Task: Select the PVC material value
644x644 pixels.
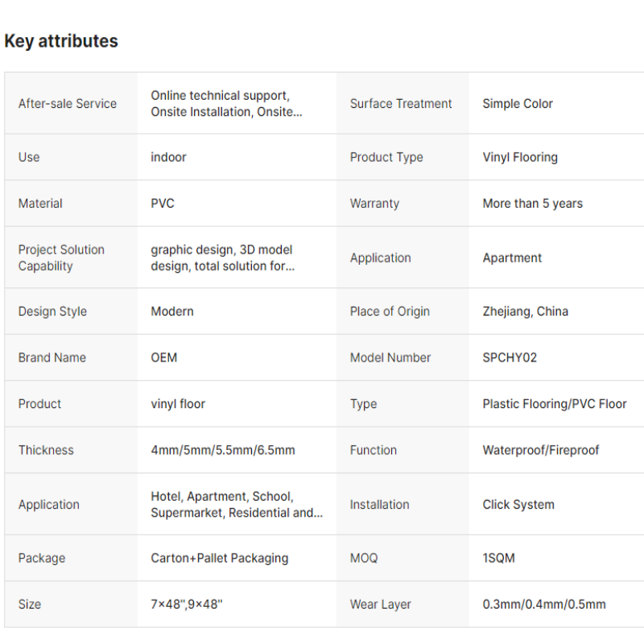Action: [x=163, y=204]
